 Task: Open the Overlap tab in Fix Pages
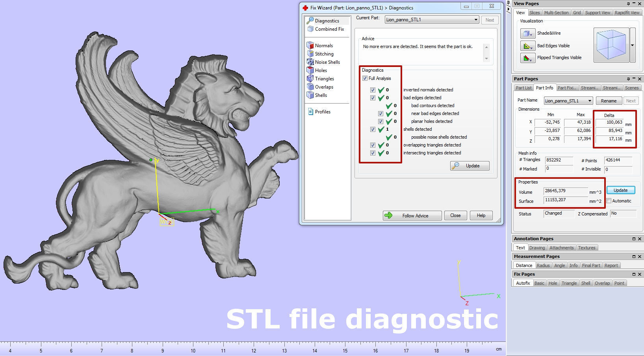click(x=602, y=283)
